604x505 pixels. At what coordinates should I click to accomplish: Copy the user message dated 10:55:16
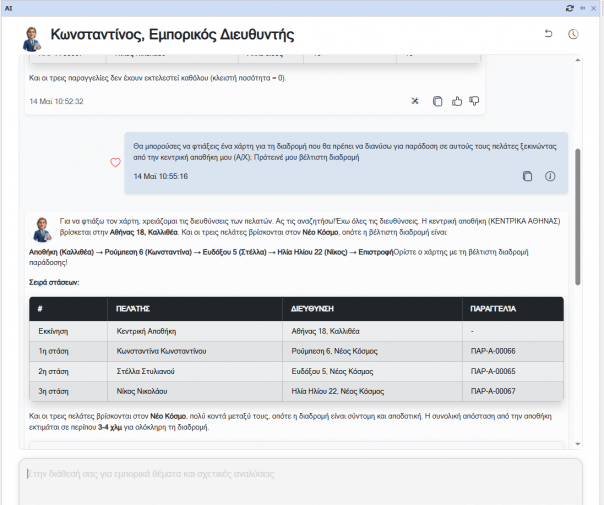(527, 176)
